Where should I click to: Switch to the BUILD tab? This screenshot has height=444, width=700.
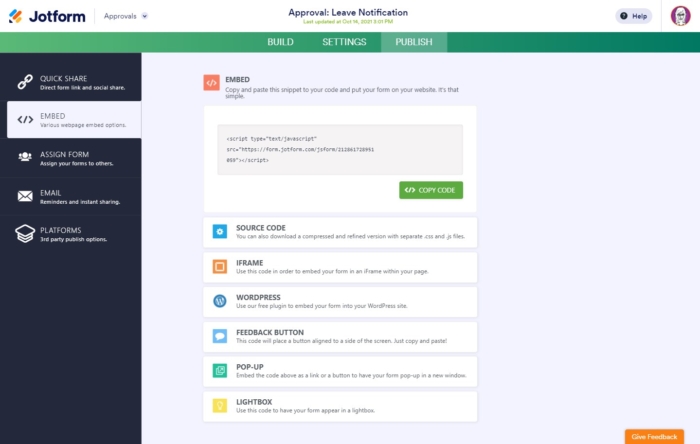tap(280, 42)
